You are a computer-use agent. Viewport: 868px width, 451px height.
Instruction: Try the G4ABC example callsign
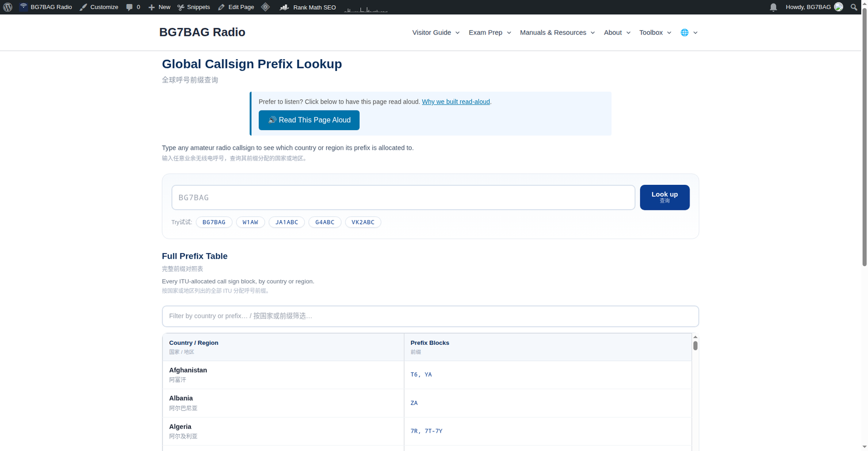point(325,222)
